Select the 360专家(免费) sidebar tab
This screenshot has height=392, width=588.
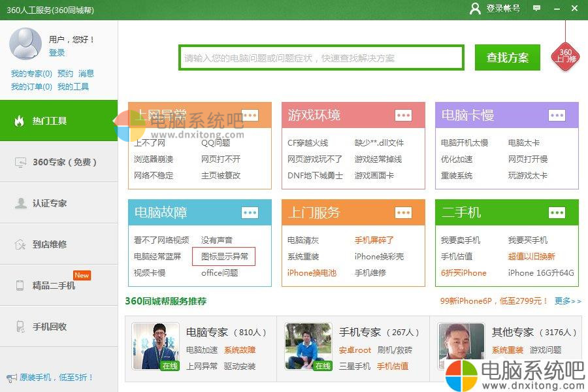pos(59,162)
